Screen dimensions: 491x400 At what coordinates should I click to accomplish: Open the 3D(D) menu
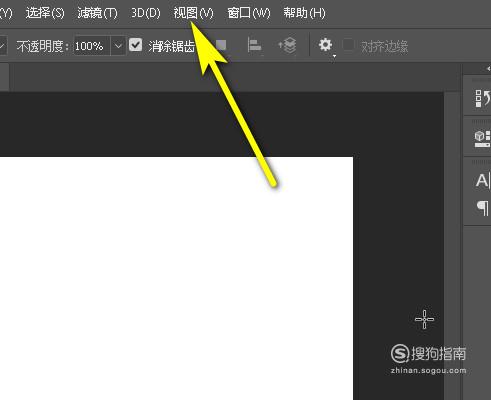pyautogui.click(x=145, y=13)
